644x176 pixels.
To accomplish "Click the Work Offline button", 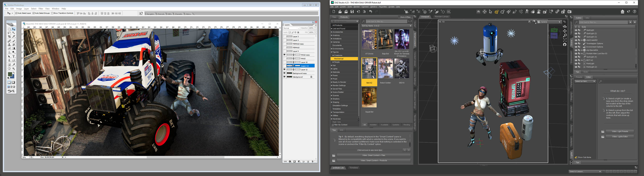I will tap(405, 17).
